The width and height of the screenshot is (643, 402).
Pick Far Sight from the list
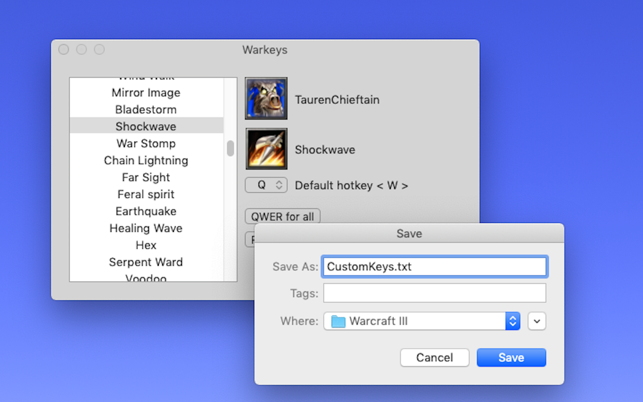pos(146,177)
